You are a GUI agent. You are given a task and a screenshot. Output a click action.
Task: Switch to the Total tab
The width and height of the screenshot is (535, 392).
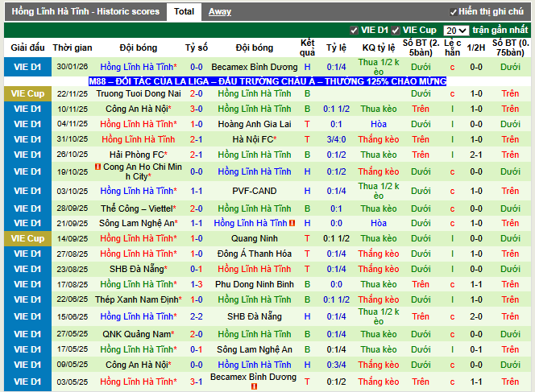coord(184,11)
